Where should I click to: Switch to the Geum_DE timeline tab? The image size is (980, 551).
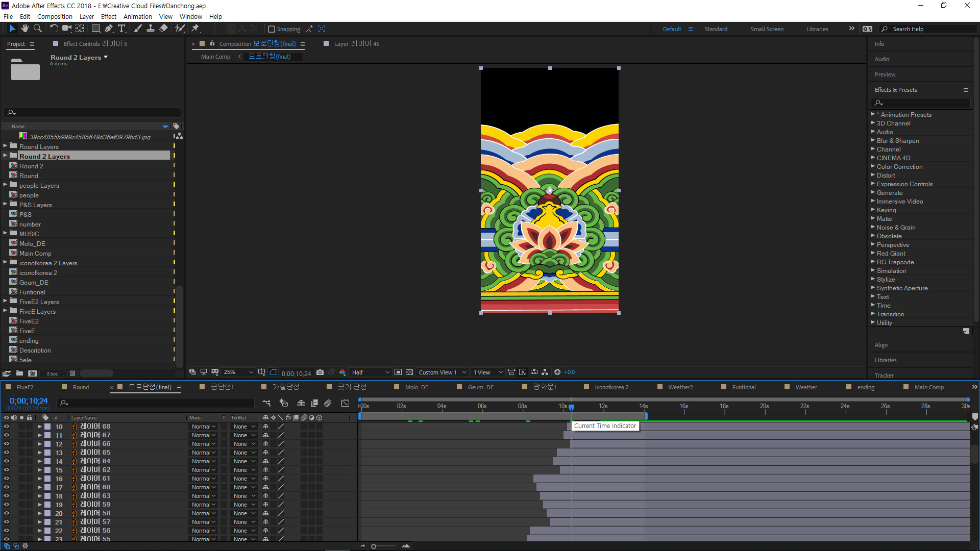click(480, 387)
